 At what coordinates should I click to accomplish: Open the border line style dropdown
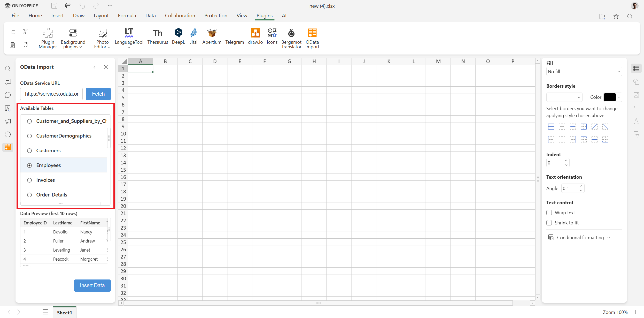pos(564,97)
